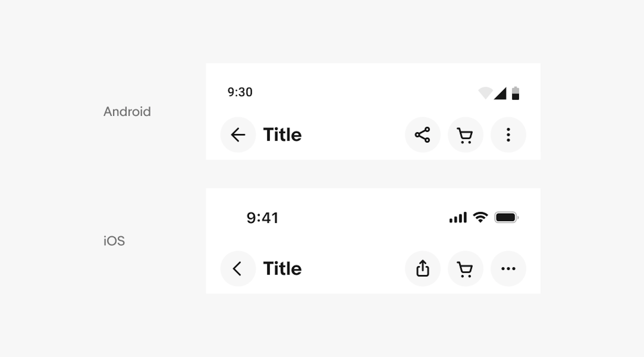
Task: Tap the back arrow in the Android bar
Action: [x=238, y=135]
